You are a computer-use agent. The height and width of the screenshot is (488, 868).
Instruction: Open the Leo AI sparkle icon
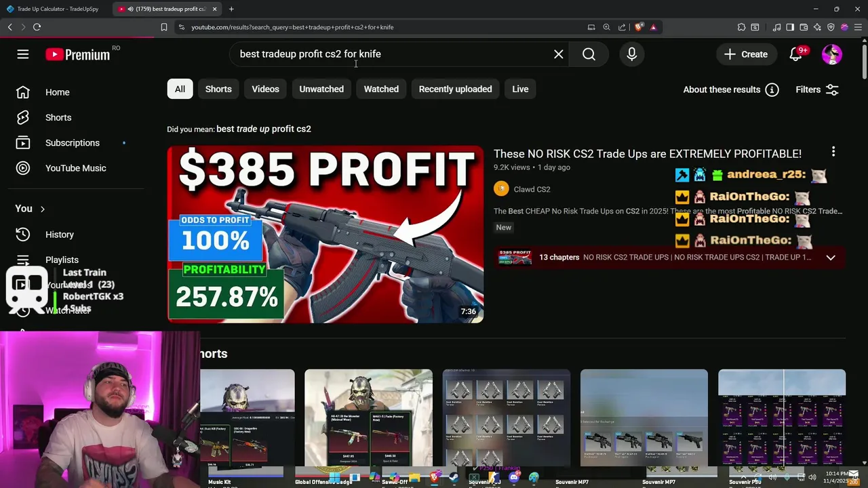817,27
